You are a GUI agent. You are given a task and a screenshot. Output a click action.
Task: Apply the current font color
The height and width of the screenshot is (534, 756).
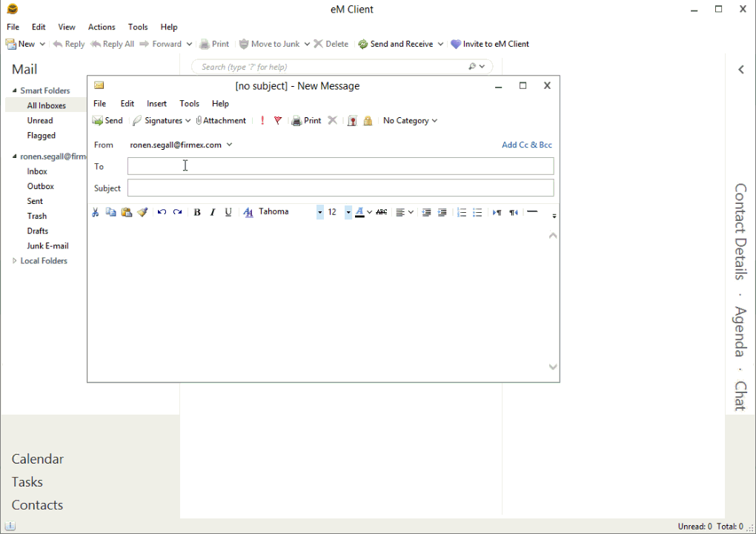coord(359,212)
